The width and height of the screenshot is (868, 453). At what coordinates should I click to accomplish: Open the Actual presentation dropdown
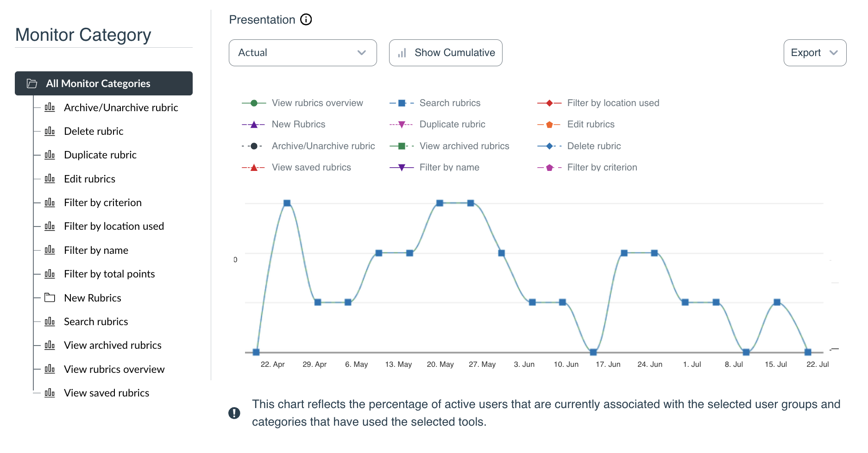(302, 53)
